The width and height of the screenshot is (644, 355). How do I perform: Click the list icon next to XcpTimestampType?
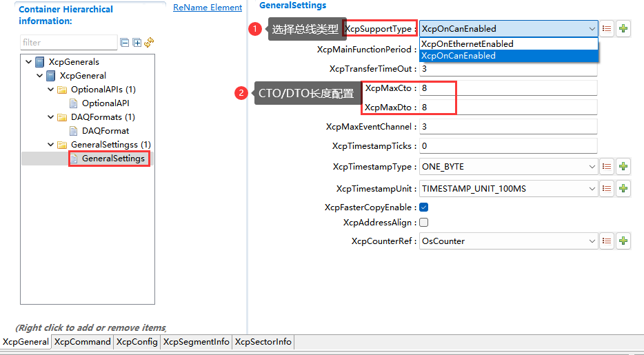607,167
